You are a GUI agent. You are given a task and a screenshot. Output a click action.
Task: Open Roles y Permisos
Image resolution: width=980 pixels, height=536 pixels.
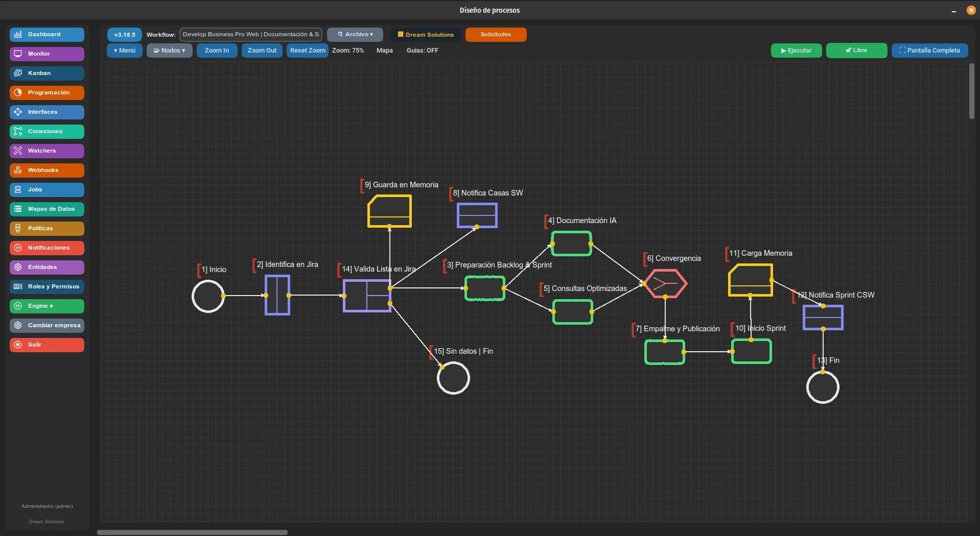(x=46, y=286)
